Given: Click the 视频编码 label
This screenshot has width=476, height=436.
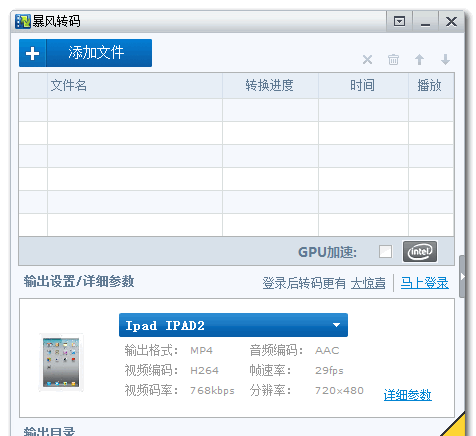Looking at the screenshot, I should point(152,371).
